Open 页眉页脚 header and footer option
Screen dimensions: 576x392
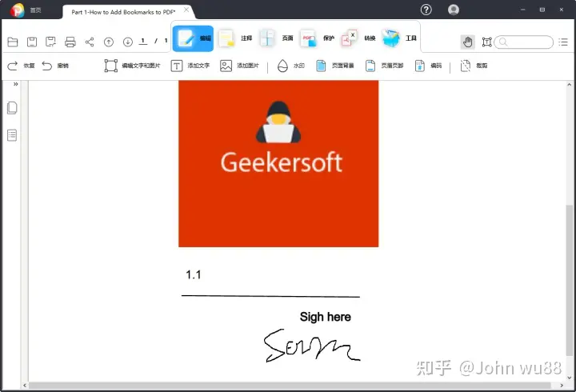(x=384, y=66)
